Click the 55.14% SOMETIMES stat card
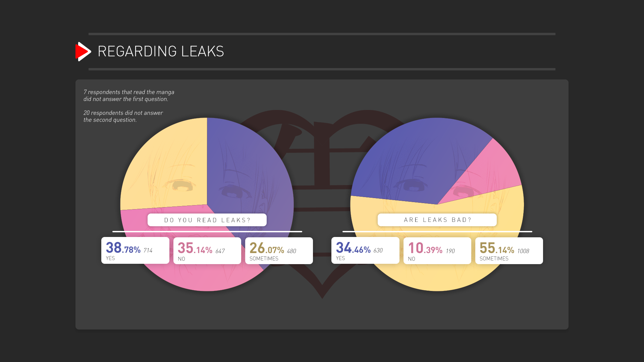The height and width of the screenshot is (362, 644). [509, 251]
